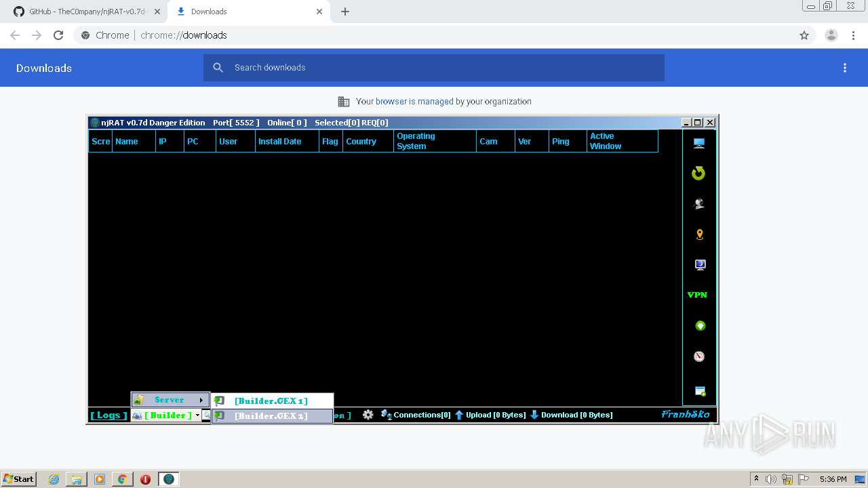
Task: Click the orange location pin icon
Action: [x=700, y=235]
